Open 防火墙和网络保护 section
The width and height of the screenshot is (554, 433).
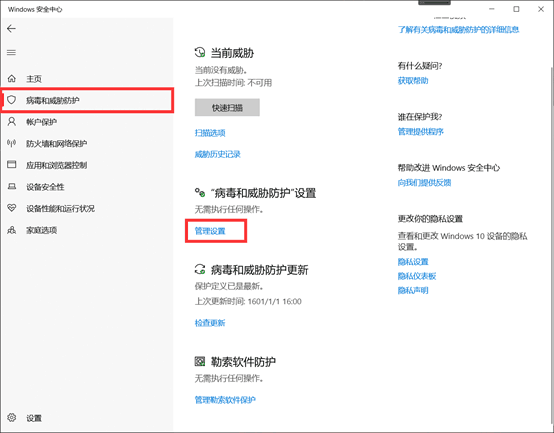point(57,144)
